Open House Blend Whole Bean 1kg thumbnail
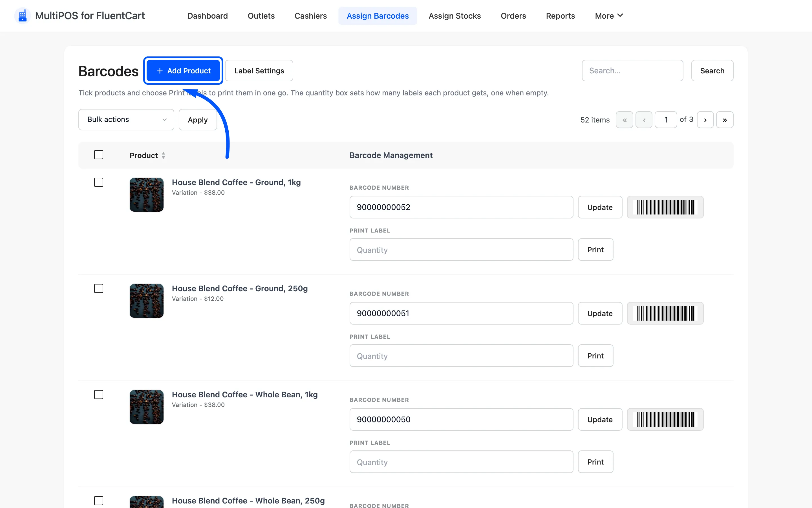The image size is (812, 508). [147, 407]
